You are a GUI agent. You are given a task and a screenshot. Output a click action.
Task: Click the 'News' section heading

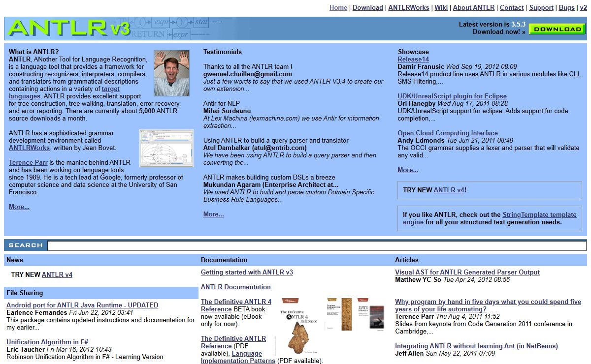coord(15,260)
